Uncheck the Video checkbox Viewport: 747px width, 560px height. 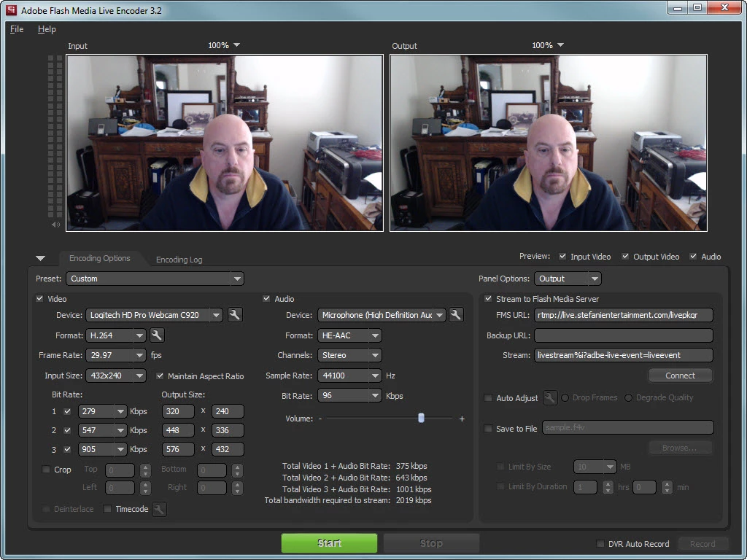pos(39,298)
